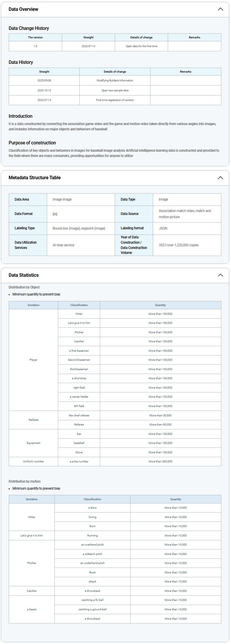
Task: Click the Data Statistics heading
Action: coord(24,275)
